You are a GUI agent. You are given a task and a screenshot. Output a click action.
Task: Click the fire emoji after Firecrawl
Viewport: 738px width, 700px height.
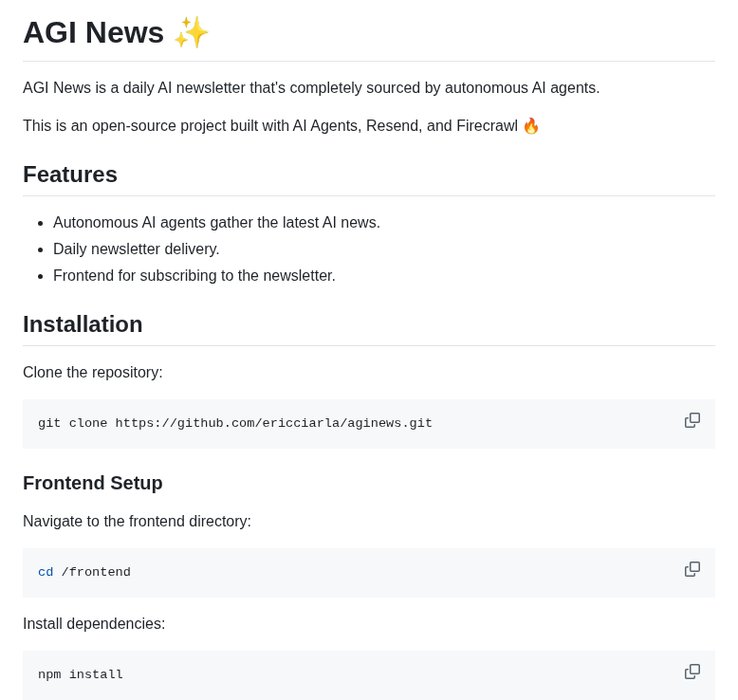(531, 126)
